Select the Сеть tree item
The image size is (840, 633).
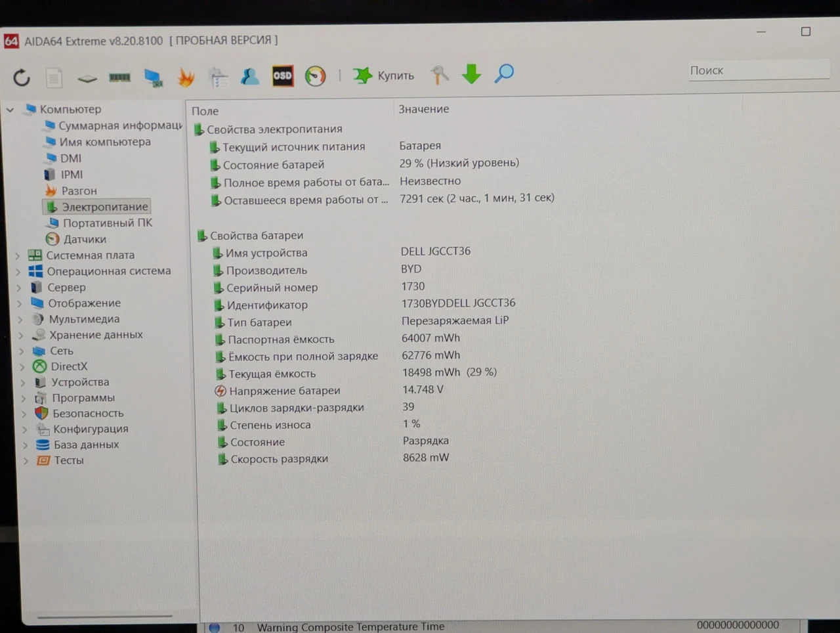point(53,351)
